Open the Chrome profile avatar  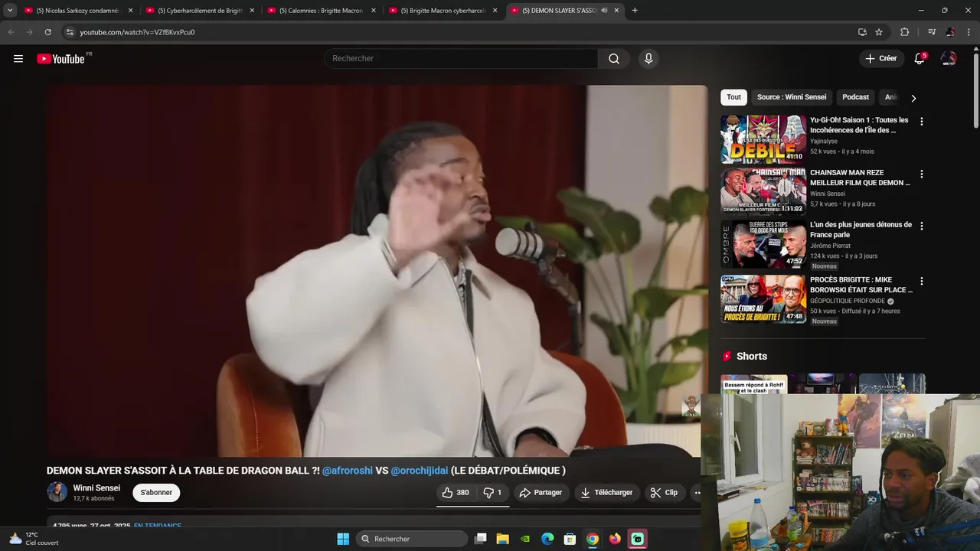[950, 32]
